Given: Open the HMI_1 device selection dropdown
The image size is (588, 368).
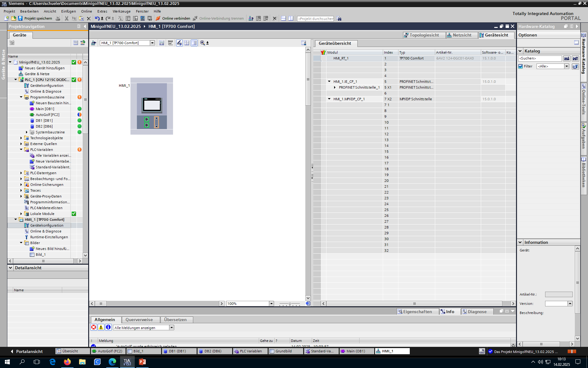Looking at the screenshot, I should (152, 43).
